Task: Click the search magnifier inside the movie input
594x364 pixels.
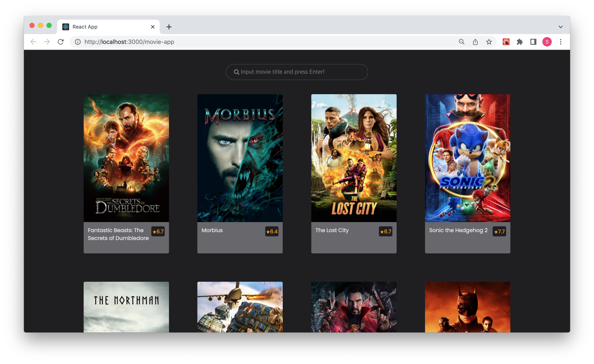Action: tap(236, 72)
